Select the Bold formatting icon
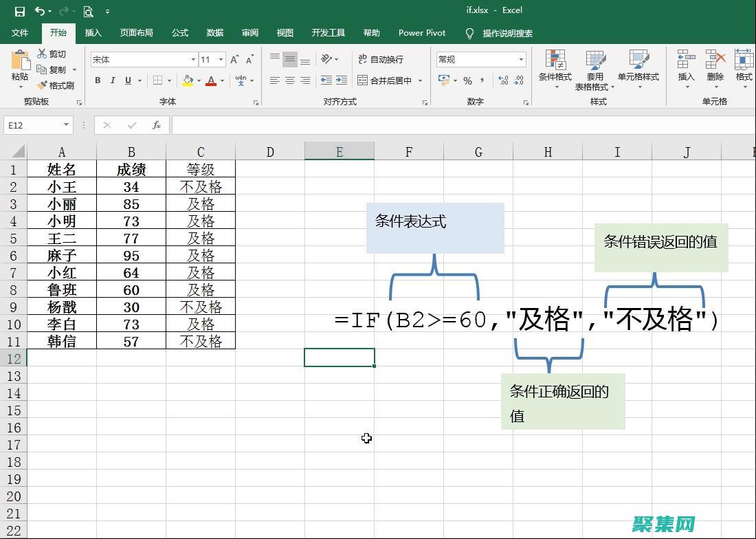Screen dimensions: 756x539 pyautogui.click(x=97, y=80)
